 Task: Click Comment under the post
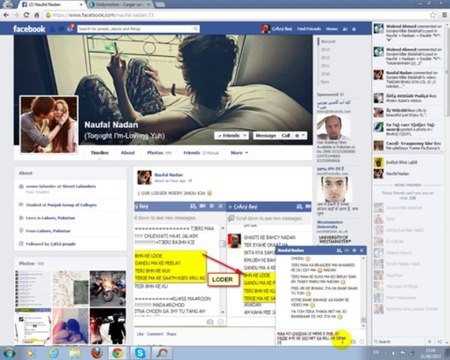pyautogui.click(x=155, y=334)
